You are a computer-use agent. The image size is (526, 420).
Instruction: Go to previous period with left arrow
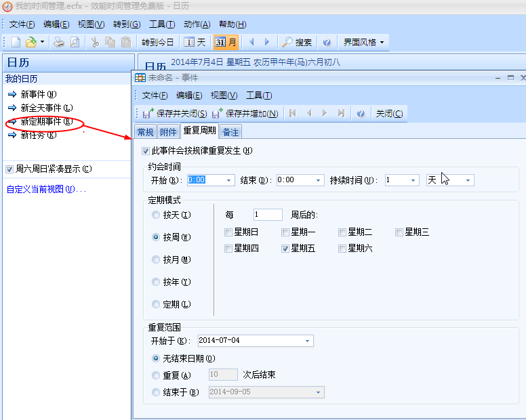coord(251,42)
